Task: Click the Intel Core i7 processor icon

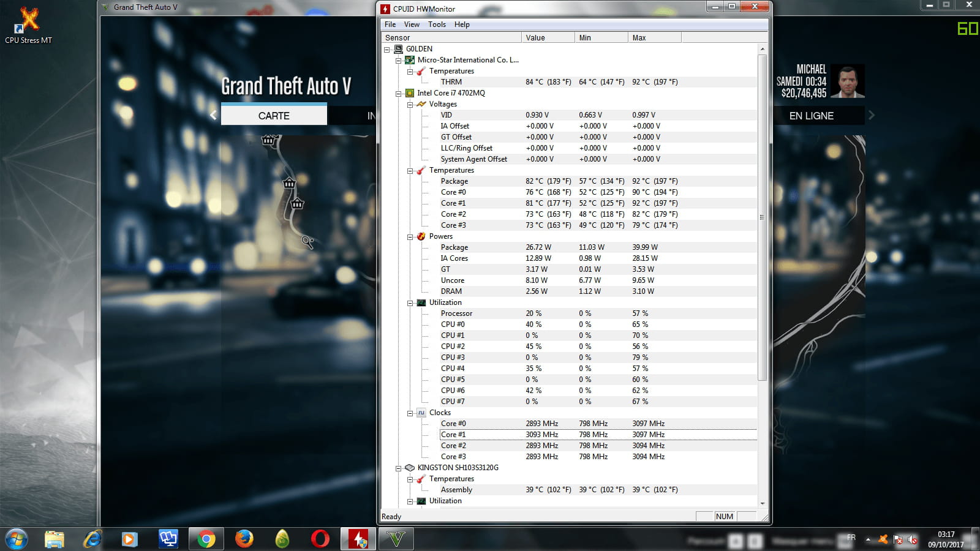Action: pos(410,93)
